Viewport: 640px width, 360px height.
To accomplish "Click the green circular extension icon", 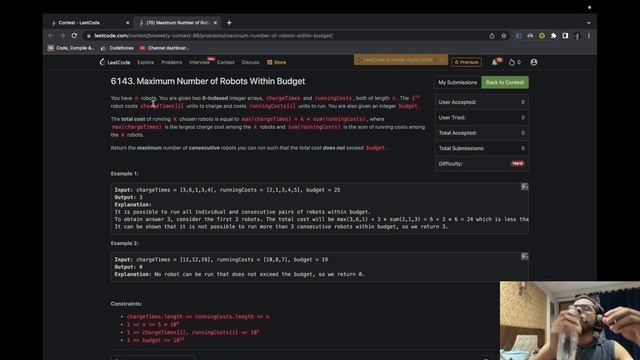I will (542, 36).
